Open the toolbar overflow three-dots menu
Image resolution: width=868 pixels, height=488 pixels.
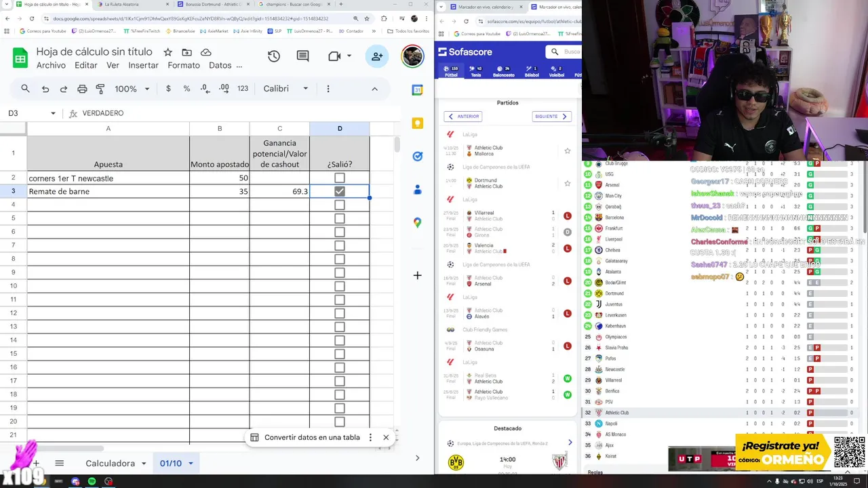(328, 89)
